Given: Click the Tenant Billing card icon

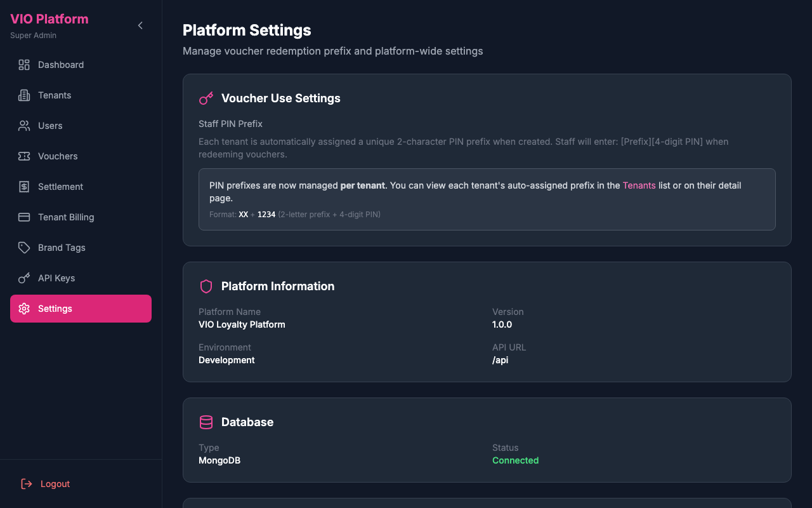Looking at the screenshot, I should [24, 217].
